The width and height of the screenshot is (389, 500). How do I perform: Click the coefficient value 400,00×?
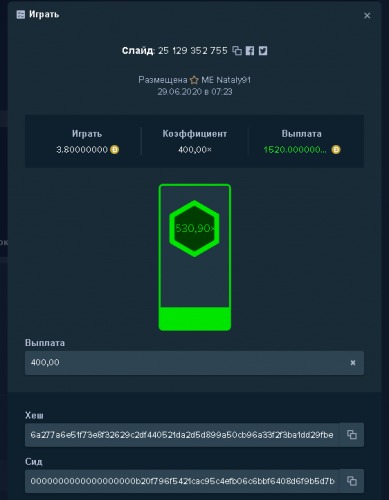coord(195,150)
